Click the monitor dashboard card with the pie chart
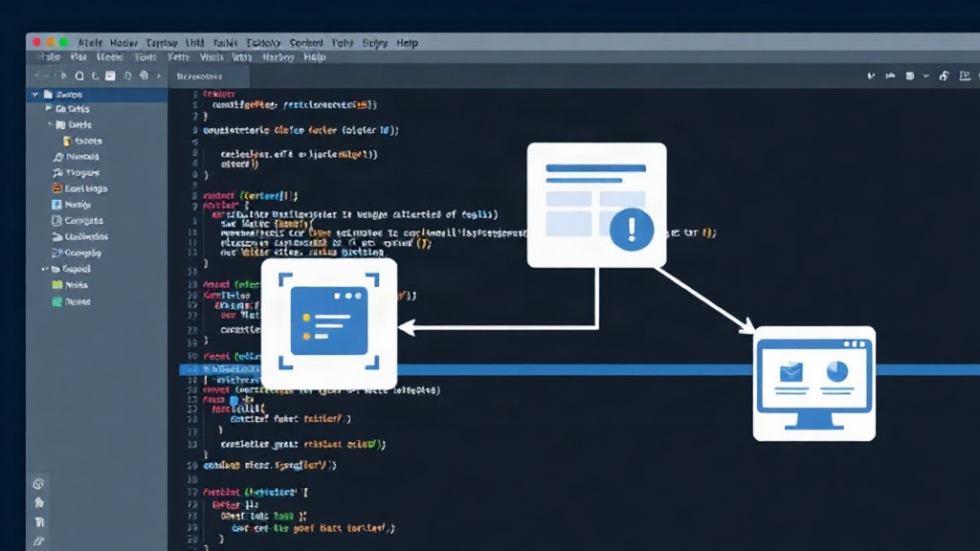The image size is (980, 551). coord(813,384)
